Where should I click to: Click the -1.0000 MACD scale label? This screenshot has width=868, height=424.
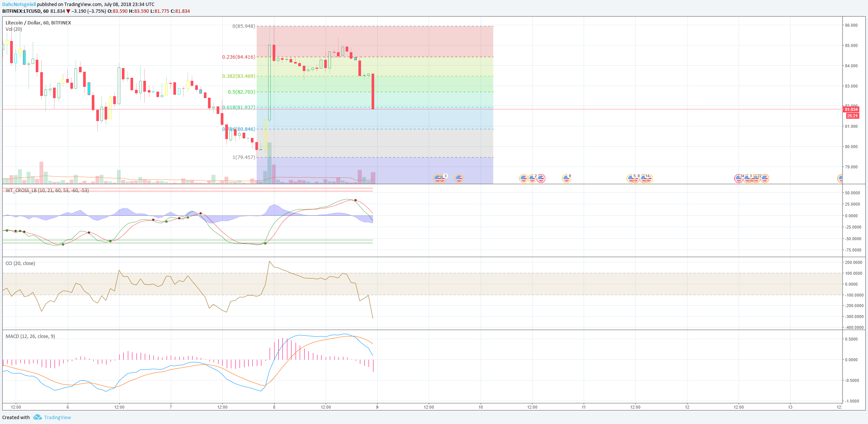851,401
